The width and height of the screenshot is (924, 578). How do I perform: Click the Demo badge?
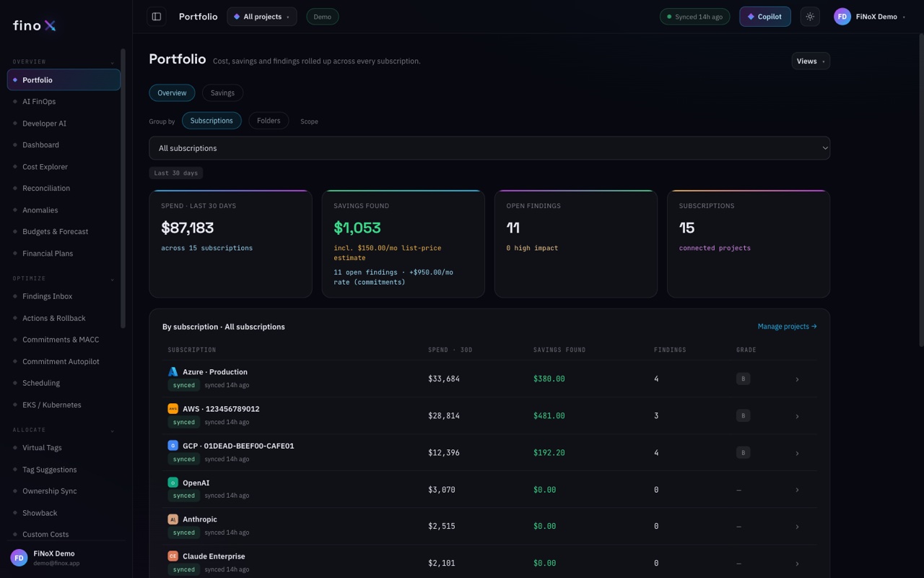[322, 17]
